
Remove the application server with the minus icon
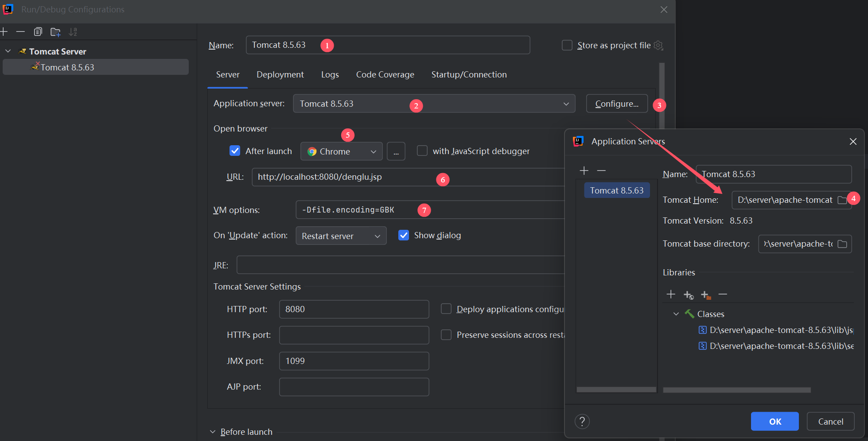(601, 171)
